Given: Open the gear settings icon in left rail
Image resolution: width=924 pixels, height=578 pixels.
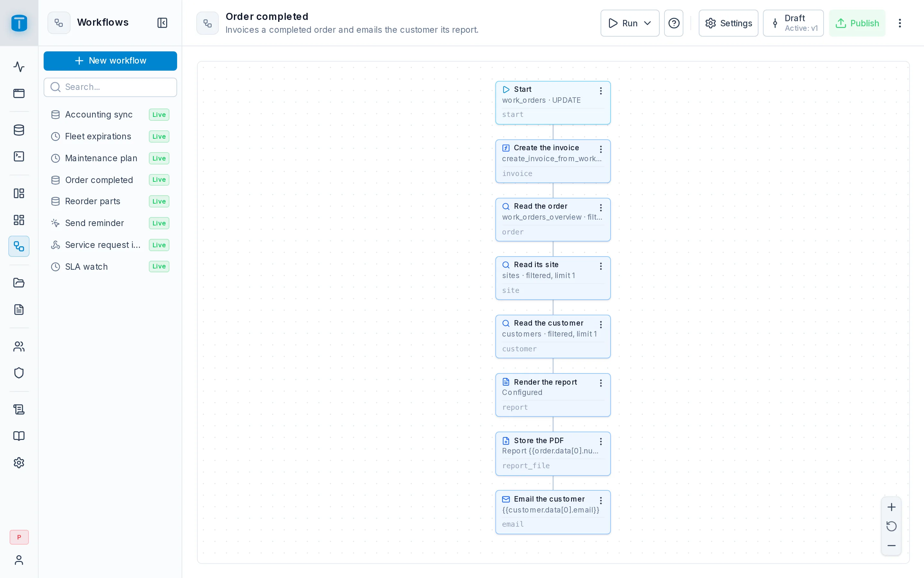Looking at the screenshot, I should click(x=19, y=463).
